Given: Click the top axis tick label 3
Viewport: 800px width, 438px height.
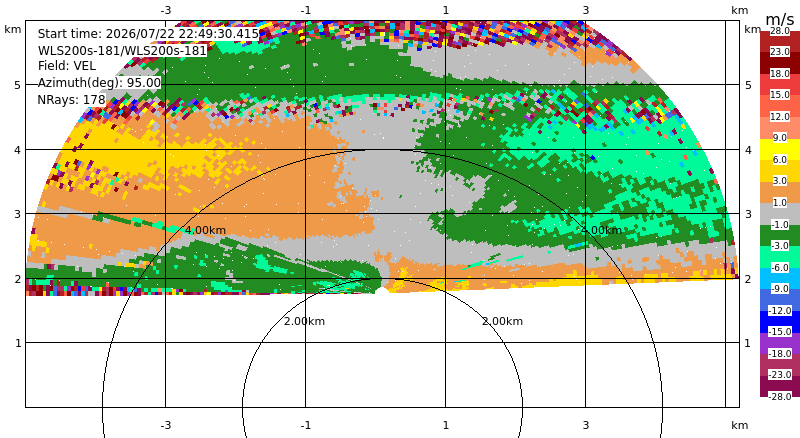Looking at the screenshot, I should tap(586, 10).
